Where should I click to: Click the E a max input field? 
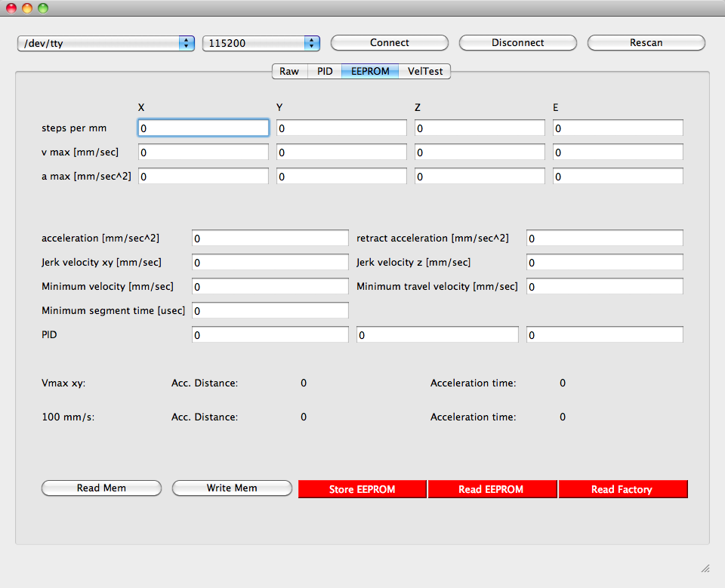tap(618, 177)
